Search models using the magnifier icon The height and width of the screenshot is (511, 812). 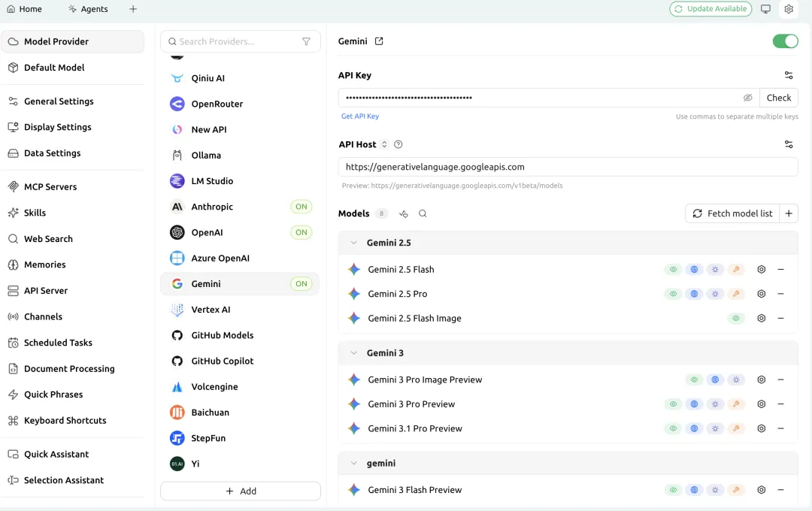(x=423, y=214)
